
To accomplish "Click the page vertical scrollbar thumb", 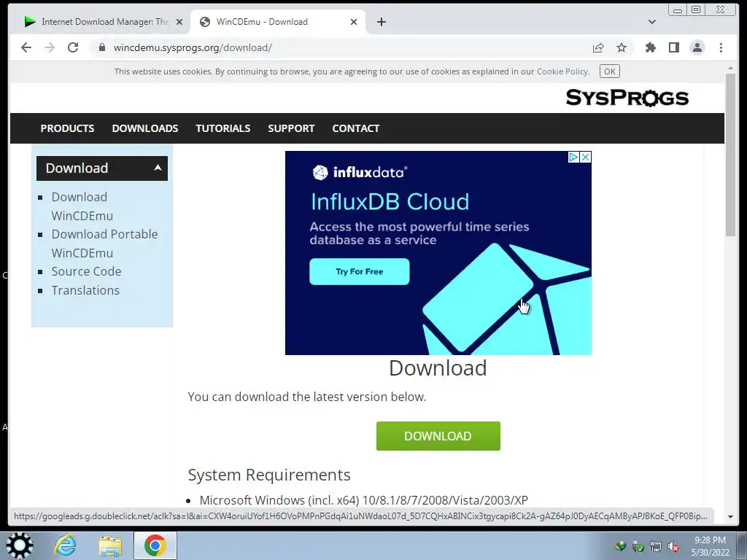I will (730, 155).
